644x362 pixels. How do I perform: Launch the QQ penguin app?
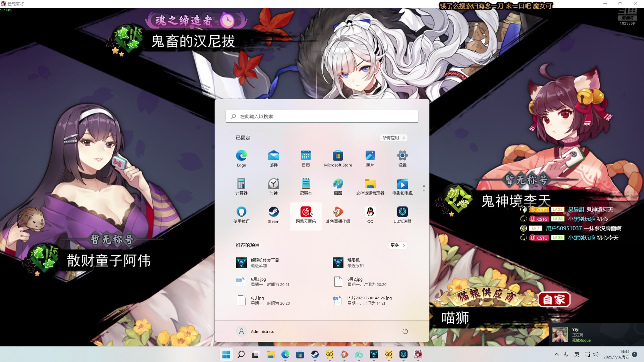click(x=370, y=215)
